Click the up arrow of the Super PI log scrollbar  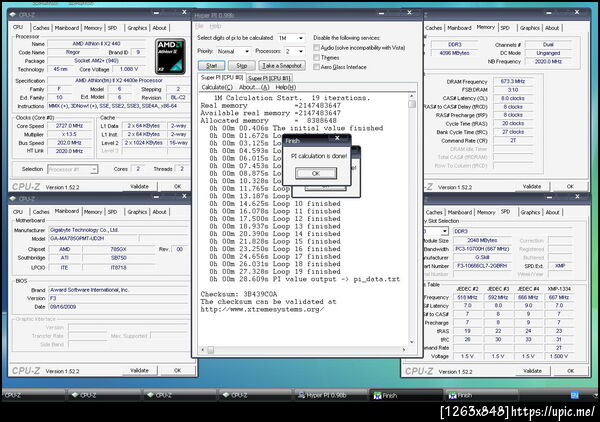pyautogui.click(x=412, y=96)
